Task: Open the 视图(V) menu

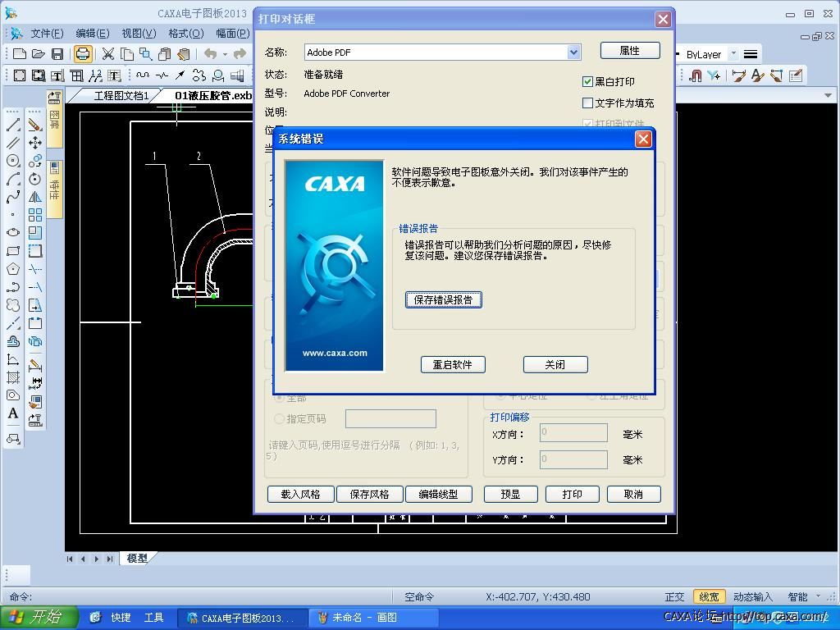Action: 139,33
